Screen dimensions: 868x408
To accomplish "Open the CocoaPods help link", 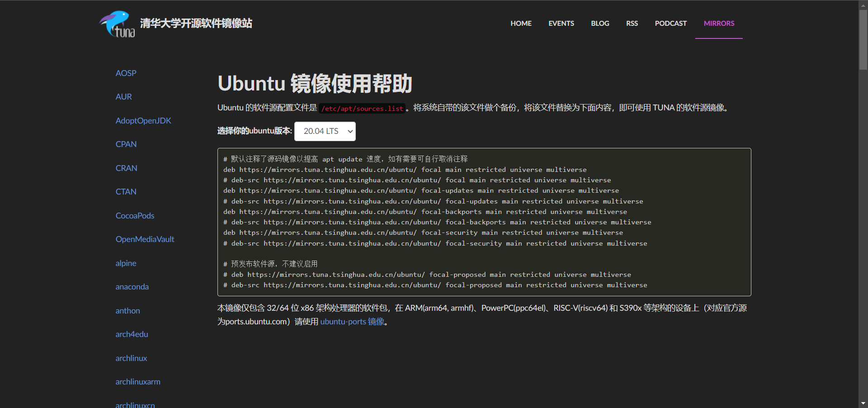I will pos(135,216).
